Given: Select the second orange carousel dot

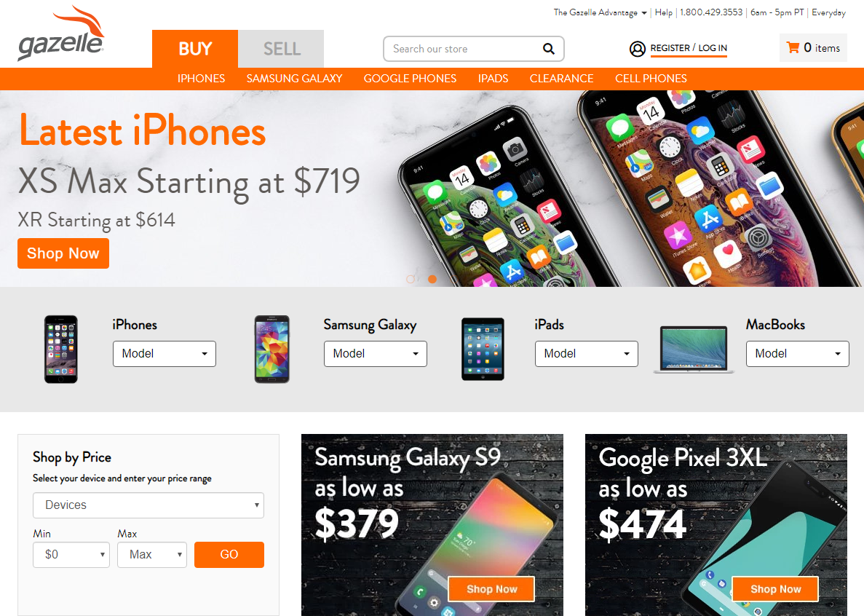Looking at the screenshot, I should click(432, 280).
